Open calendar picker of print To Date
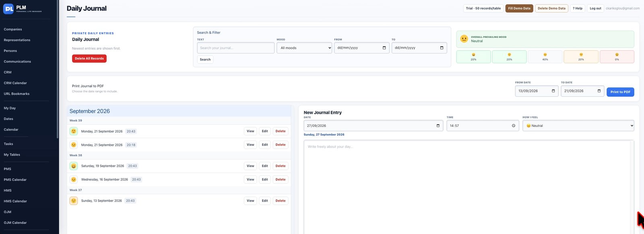The image size is (644, 234). [599, 91]
